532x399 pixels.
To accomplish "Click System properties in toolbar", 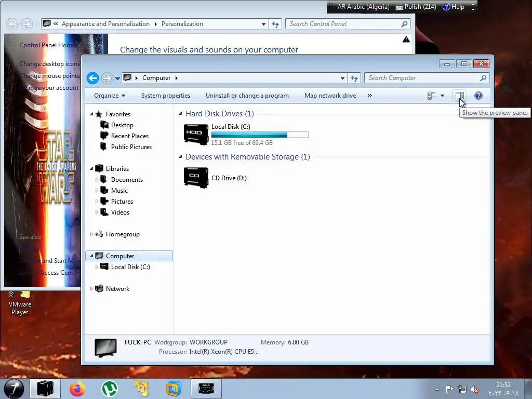I will [x=166, y=96].
